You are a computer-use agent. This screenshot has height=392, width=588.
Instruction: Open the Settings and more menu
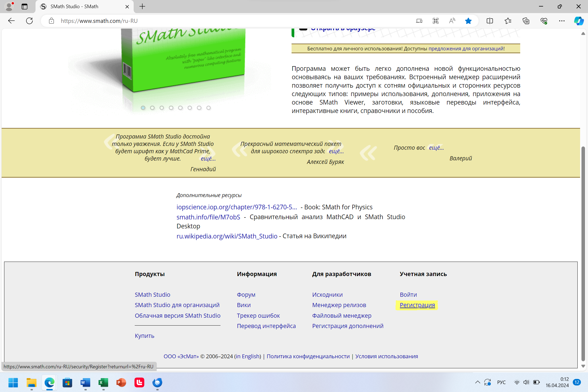click(562, 21)
